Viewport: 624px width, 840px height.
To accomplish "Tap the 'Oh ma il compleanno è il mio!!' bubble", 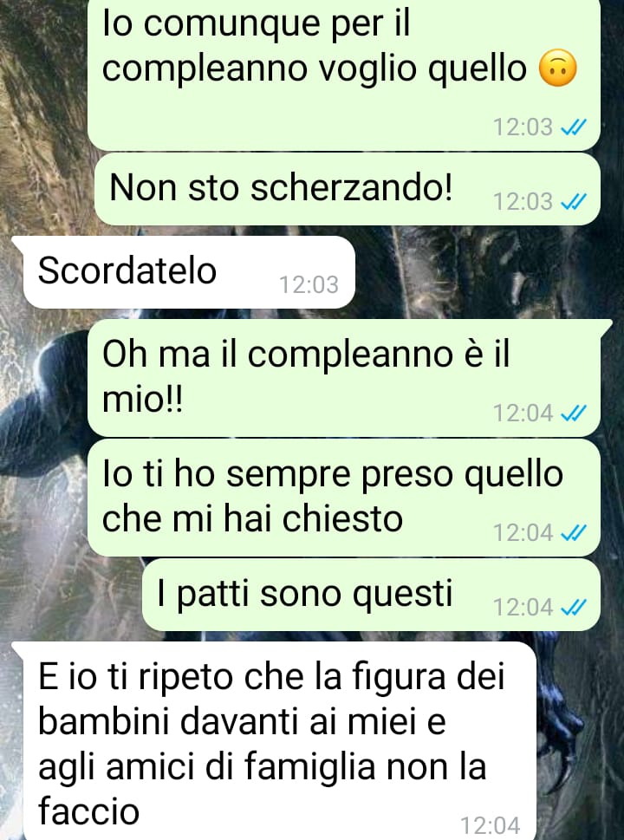I will pyautogui.click(x=344, y=378).
